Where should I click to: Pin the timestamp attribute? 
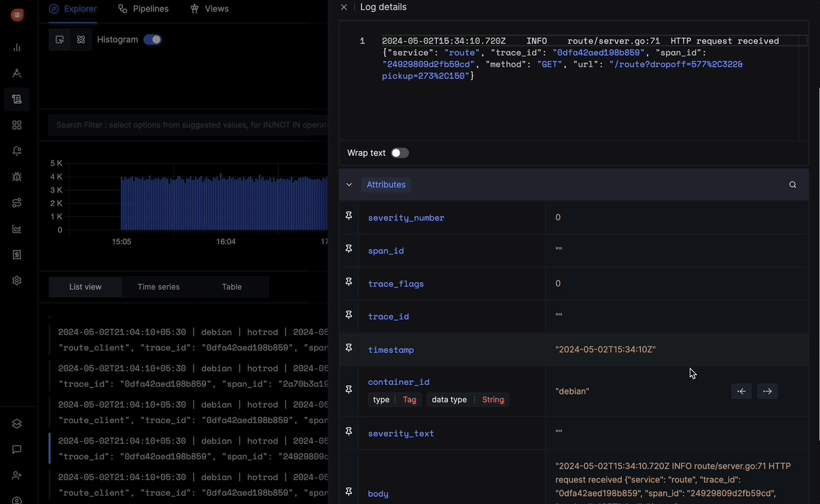[349, 348]
